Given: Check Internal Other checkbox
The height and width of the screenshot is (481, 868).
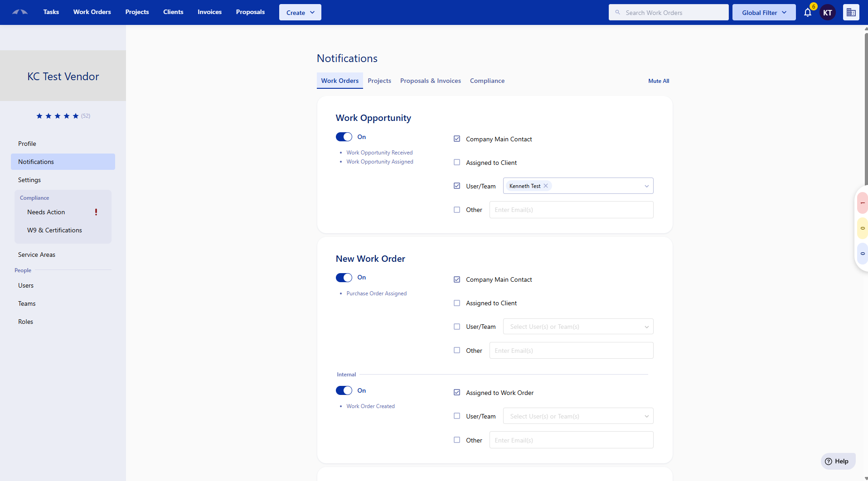Looking at the screenshot, I should 457,440.
